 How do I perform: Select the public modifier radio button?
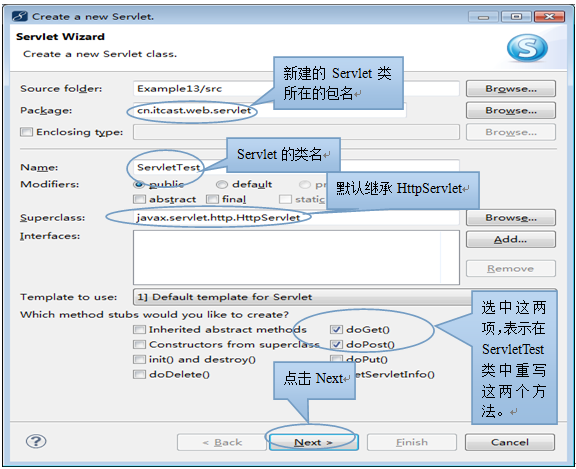pos(139,184)
